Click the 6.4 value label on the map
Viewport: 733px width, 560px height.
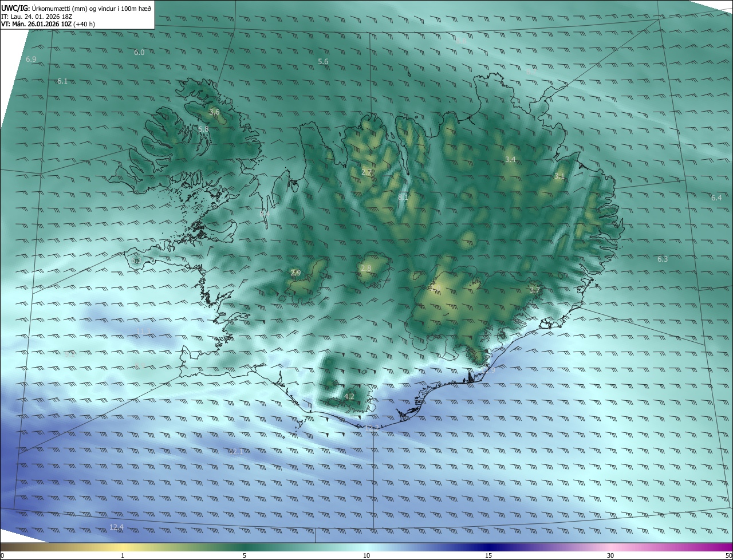(x=716, y=198)
